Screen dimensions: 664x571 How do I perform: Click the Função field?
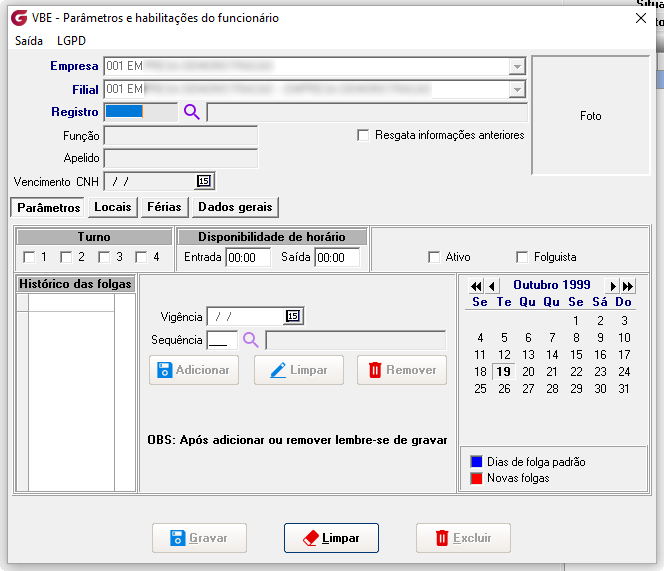point(181,136)
